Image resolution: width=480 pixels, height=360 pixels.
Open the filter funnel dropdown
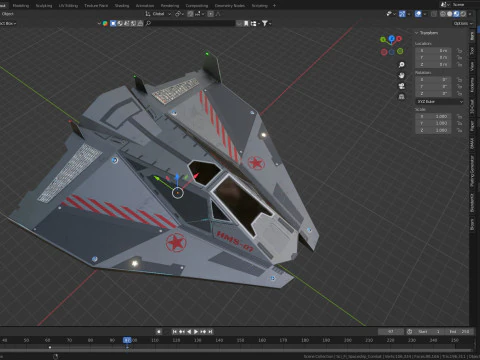tap(266, 23)
